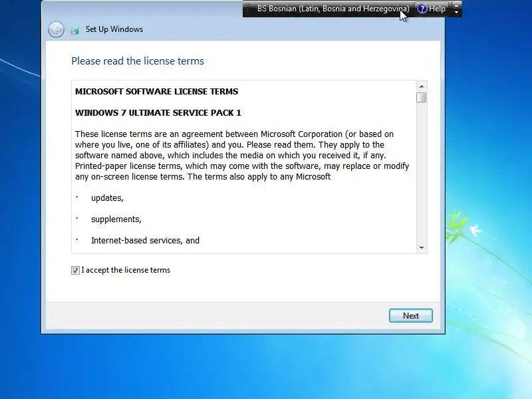
Task: Click the 'These license terms are' paragraph
Action: (x=242, y=156)
